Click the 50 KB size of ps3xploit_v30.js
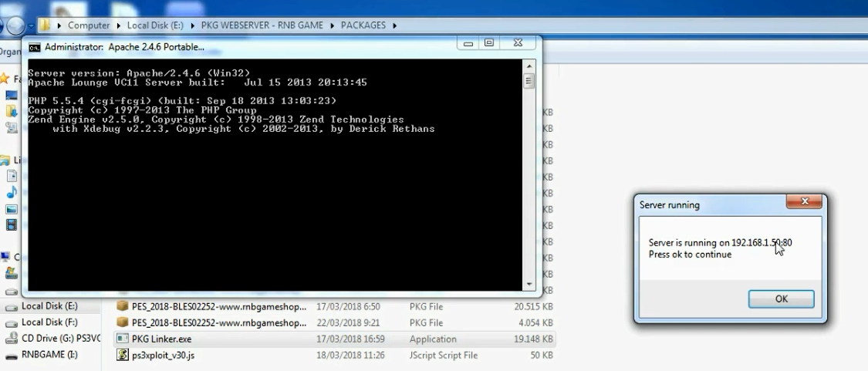The image size is (868, 371). pos(542,355)
